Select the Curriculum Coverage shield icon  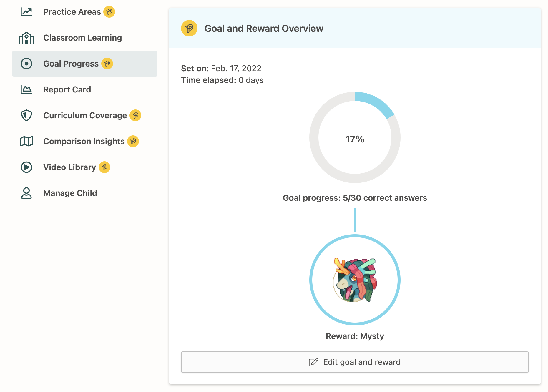click(x=26, y=115)
